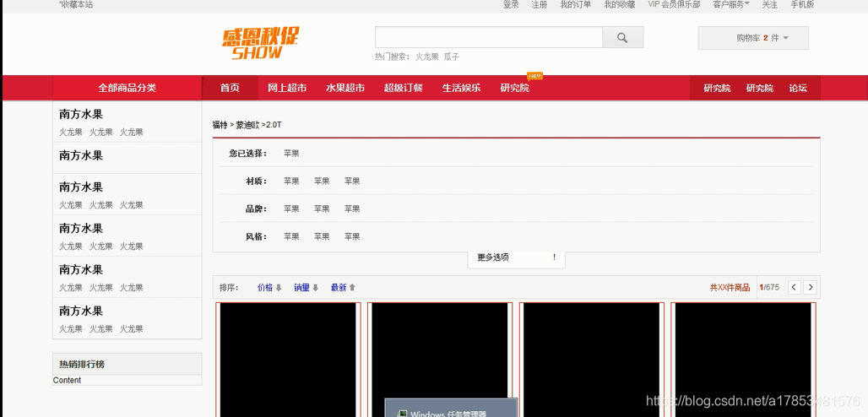This screenshot has width=868, height=417.
Task: Go to previous page arrow
Action: pyautogui.click(x=795, y=287)
